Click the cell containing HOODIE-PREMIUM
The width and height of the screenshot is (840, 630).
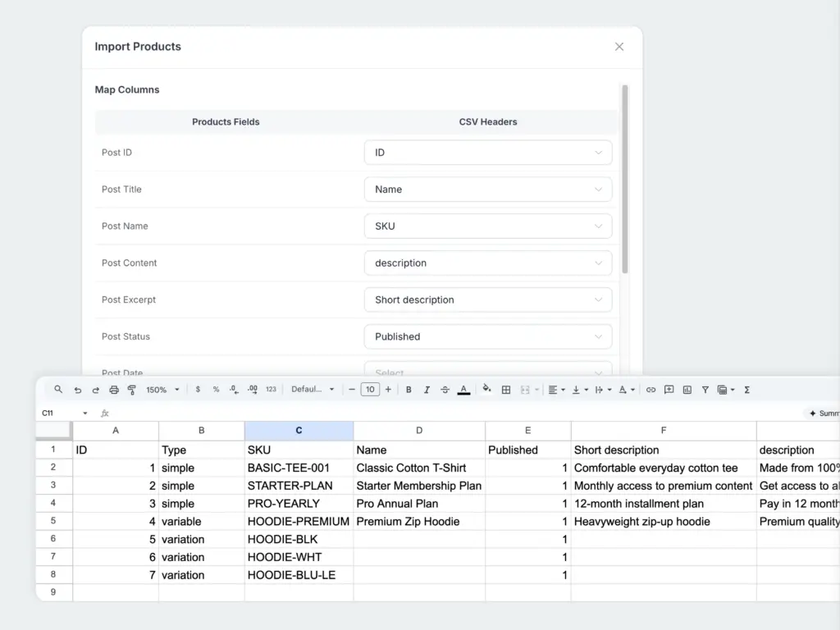click(299, 521)
